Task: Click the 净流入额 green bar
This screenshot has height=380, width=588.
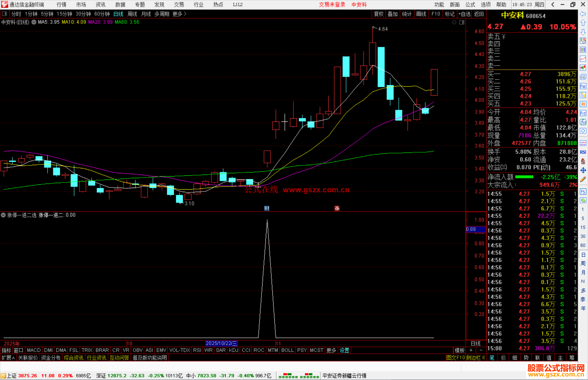Action: coord(524,177)
